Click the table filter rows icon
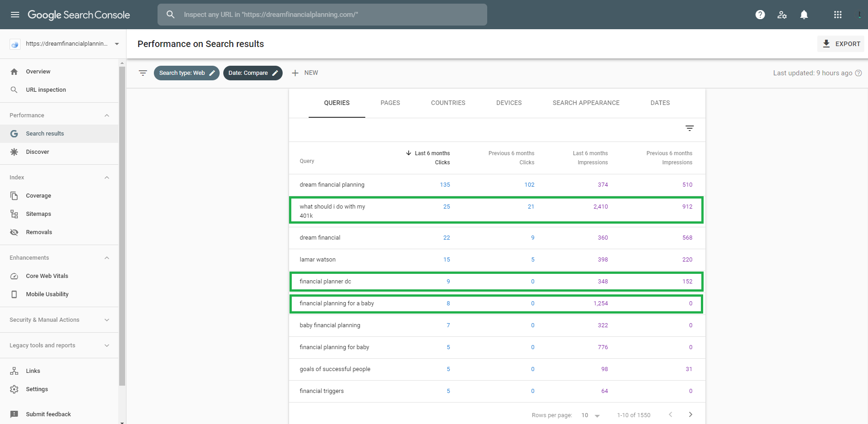868x424 pixels. (689, 128)
